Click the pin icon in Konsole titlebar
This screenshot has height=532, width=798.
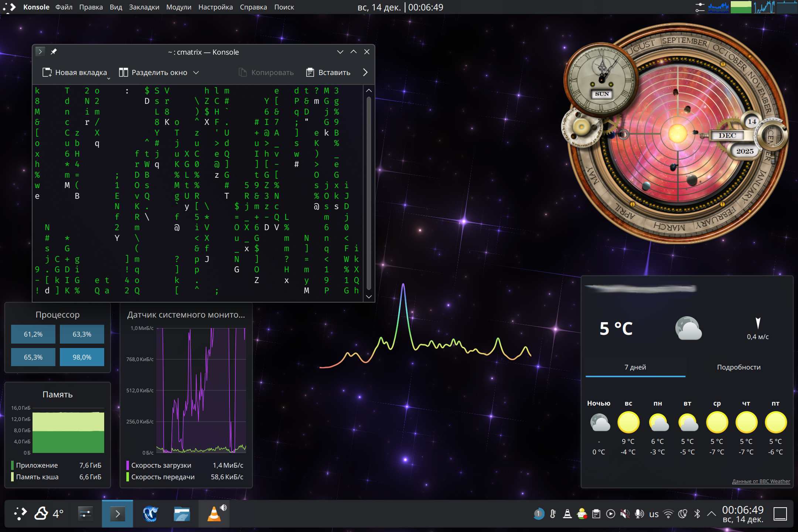(x=54, y=52)
